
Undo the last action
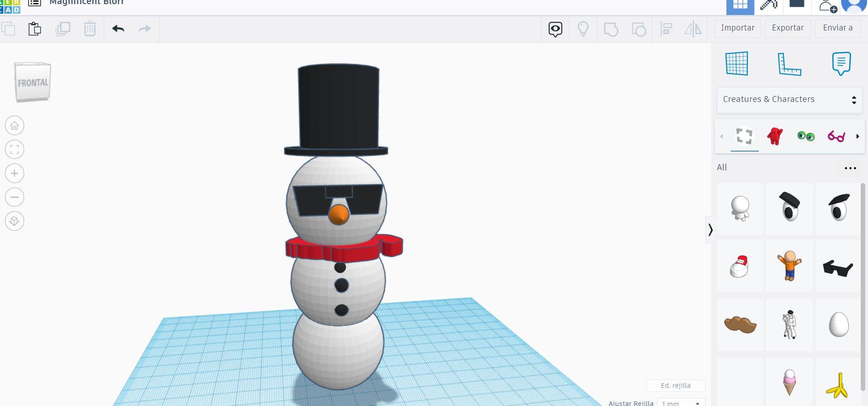pyautogui.click(x=118, y=29)
